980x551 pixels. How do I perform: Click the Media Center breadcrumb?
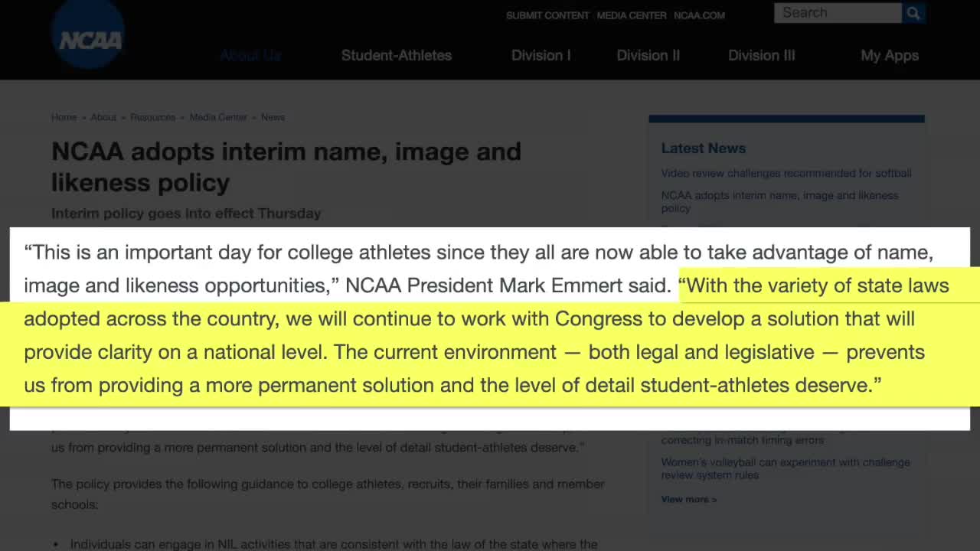click(x=218, y=117)
